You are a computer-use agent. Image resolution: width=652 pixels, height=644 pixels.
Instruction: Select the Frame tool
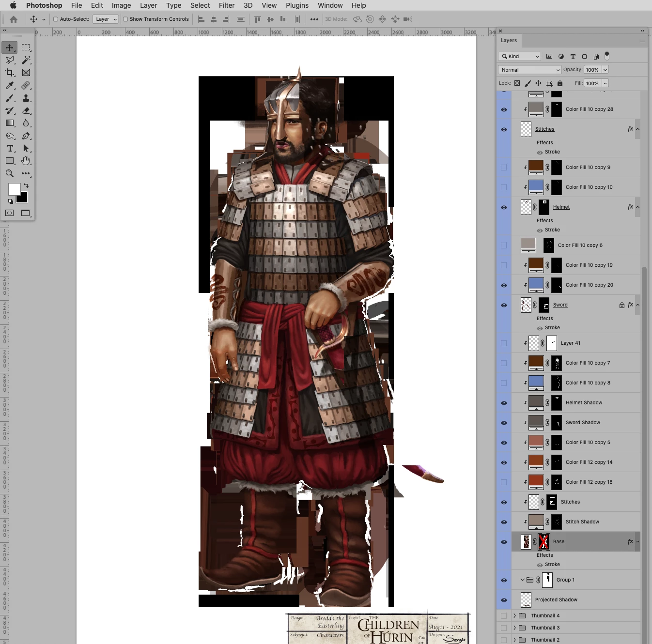pos(26,73)
